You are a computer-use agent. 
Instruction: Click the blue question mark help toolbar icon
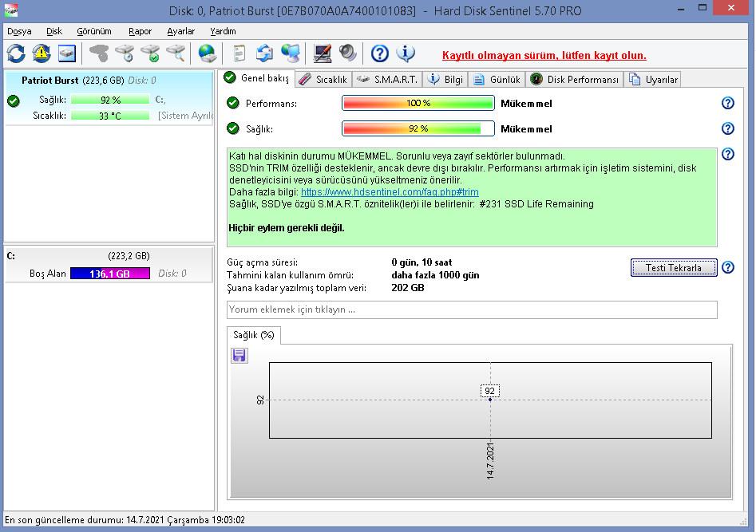point(379,53)
